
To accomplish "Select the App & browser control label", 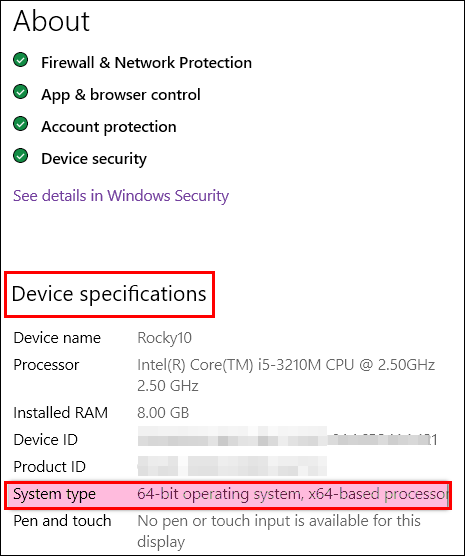I will click(121, 95).
